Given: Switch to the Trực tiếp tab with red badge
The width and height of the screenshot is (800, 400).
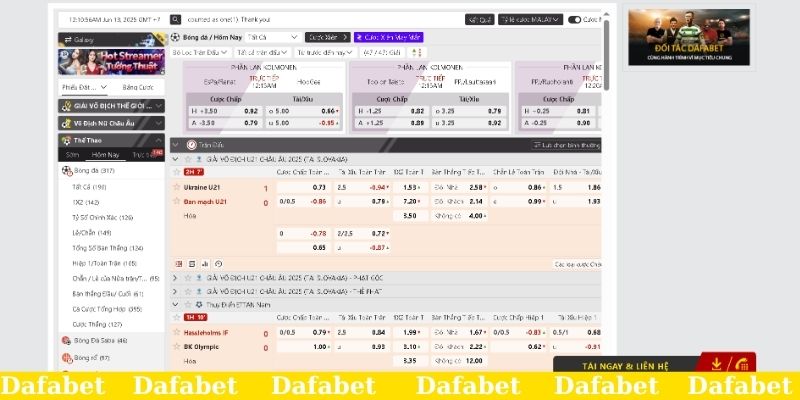Looking at the screenshot, I should coord(147,154).
